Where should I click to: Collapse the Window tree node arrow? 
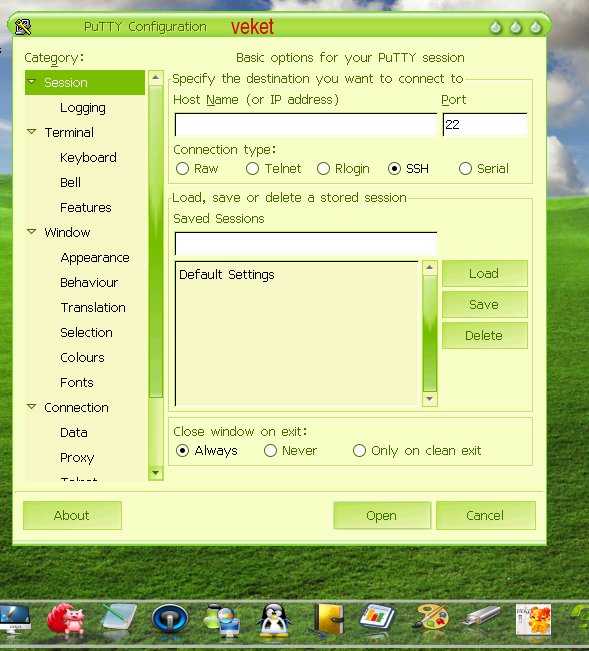pyautogui.click(x=32, y=232)
